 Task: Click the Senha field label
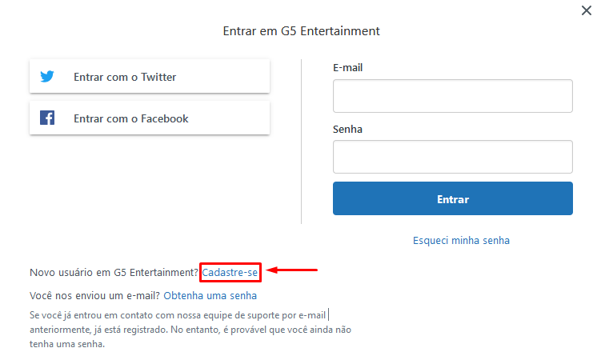click(347, 129)
